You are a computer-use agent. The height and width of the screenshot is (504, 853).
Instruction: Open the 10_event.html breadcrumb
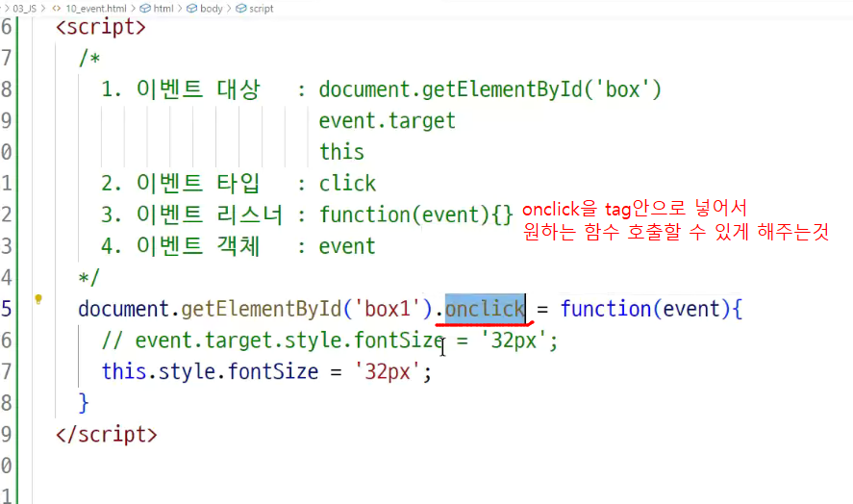(x=89, y=9)
